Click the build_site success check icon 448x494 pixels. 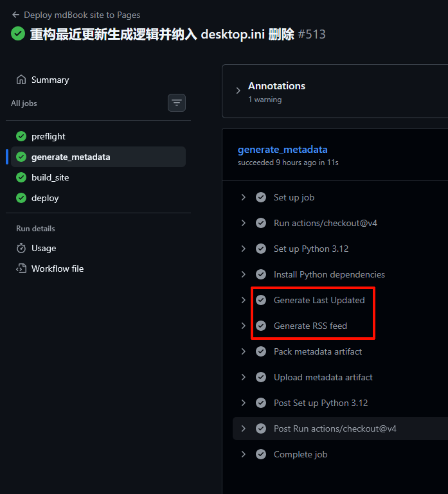tap(21, 177)
